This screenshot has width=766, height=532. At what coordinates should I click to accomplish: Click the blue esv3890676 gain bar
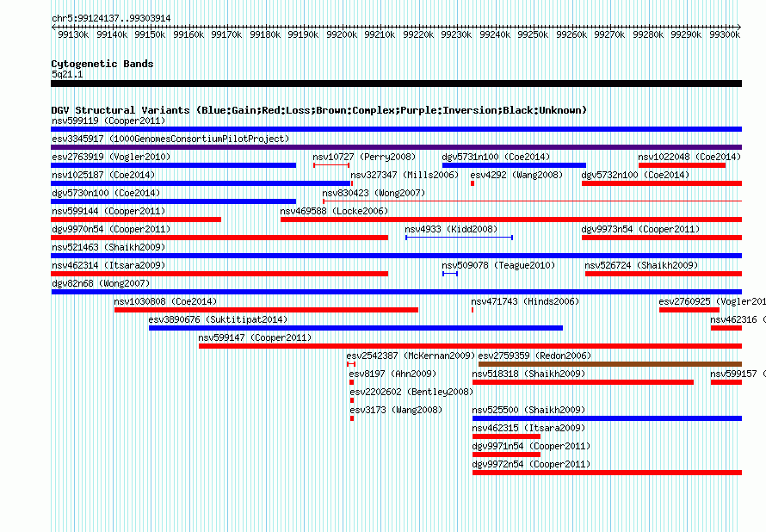pos(355,328)
